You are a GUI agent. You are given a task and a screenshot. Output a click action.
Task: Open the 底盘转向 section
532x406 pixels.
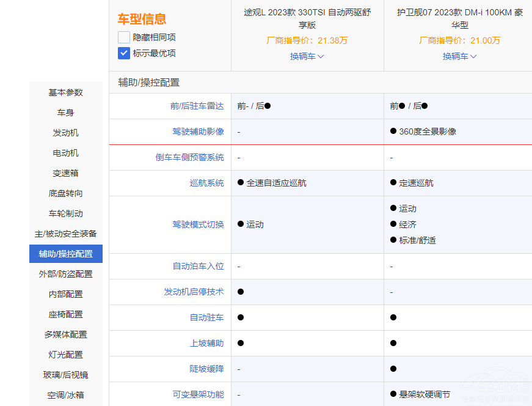pyautogui.click(x=65, y=193)
